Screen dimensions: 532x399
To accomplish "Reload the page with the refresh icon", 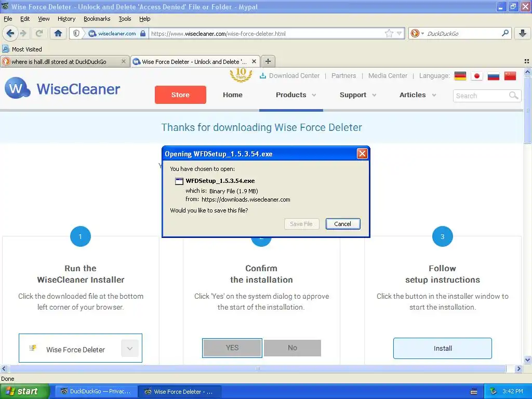I will 39,33.
